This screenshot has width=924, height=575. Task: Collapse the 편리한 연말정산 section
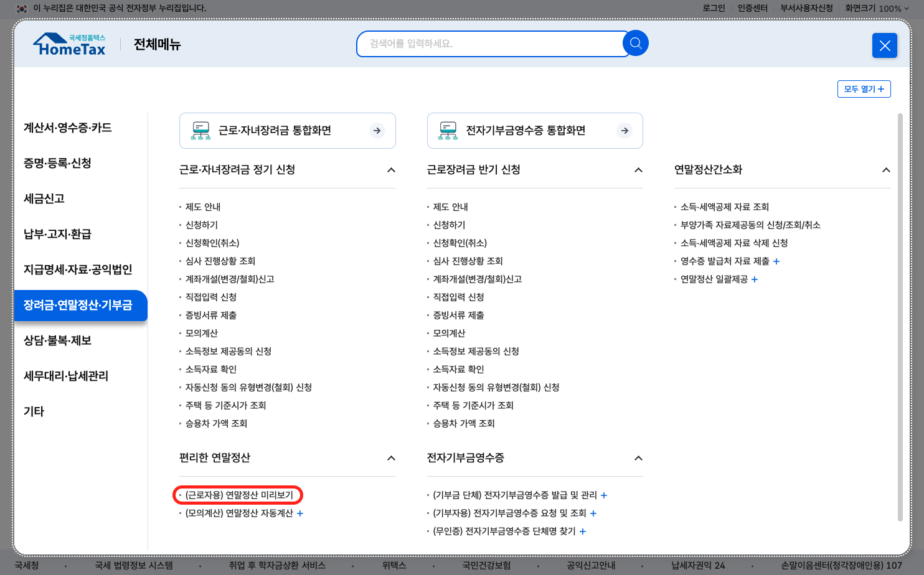pyautogui.click(x=391, y=457)
